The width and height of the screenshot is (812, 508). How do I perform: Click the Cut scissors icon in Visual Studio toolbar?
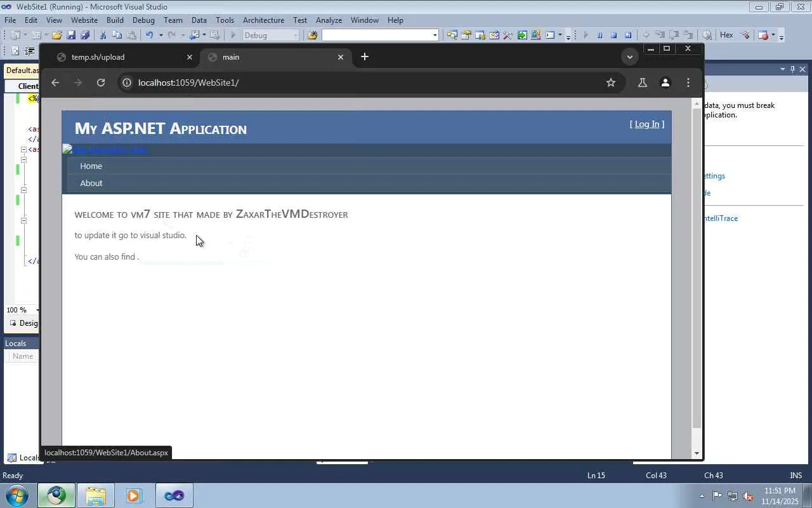(103, 36)
